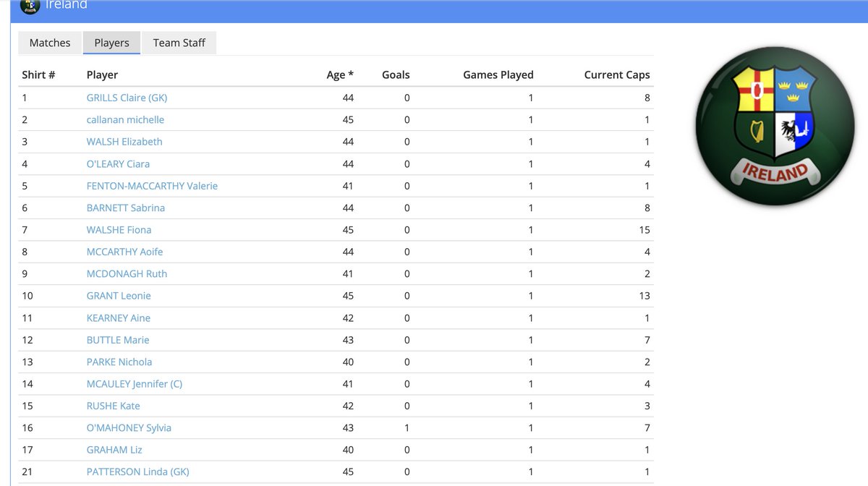
Task: Click shirt number 16
Action: pos(27,427)
